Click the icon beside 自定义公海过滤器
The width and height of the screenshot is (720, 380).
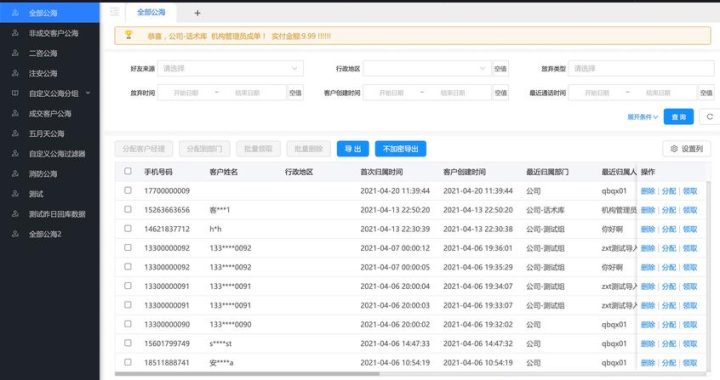(x=15, y=153)
